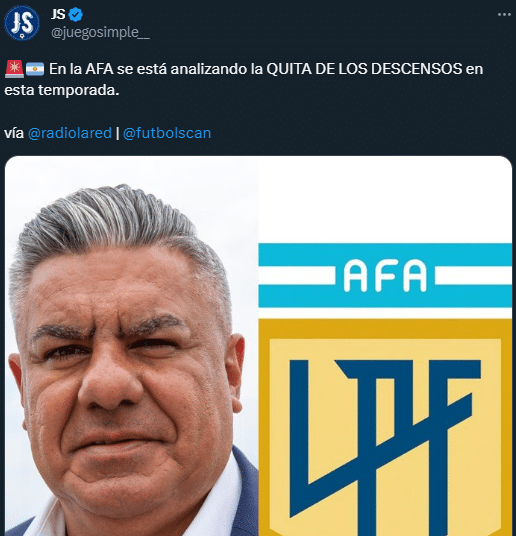Screen dimensions: 516x536
Task: Click the red siren emoji
Action: click(14, 69)
